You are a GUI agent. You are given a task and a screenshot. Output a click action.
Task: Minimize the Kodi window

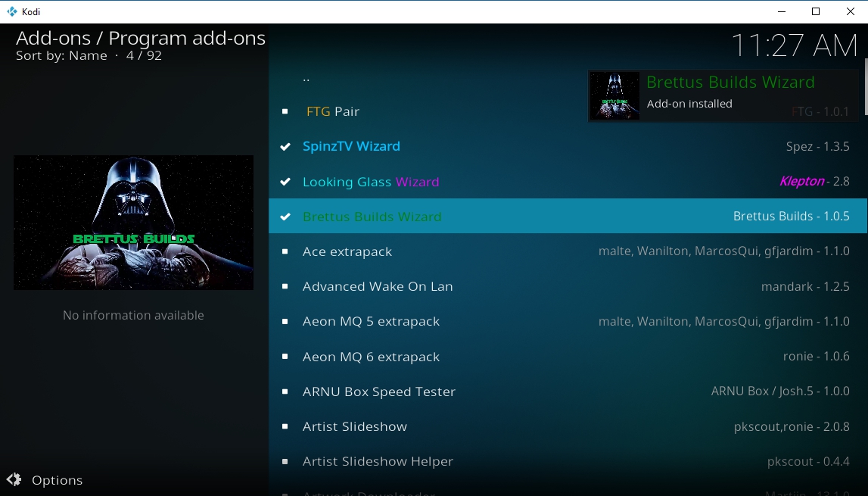click(782, 11)
